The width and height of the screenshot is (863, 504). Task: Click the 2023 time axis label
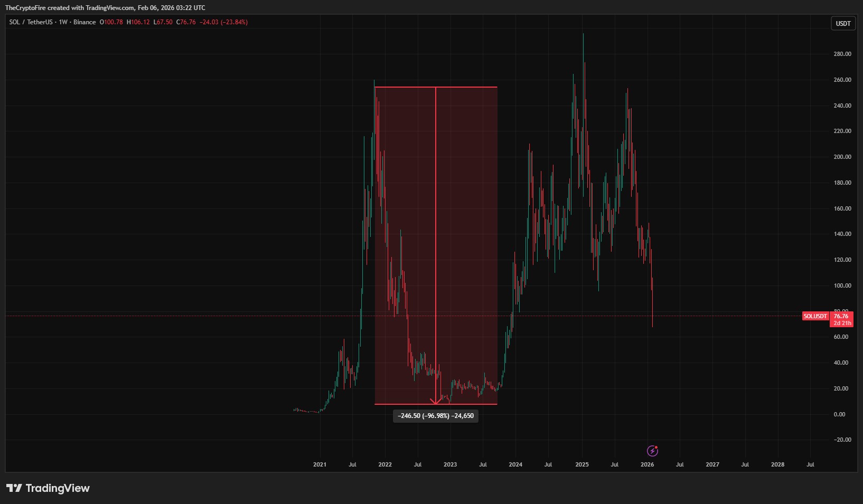pyautogui.click(x=450, y=464)
